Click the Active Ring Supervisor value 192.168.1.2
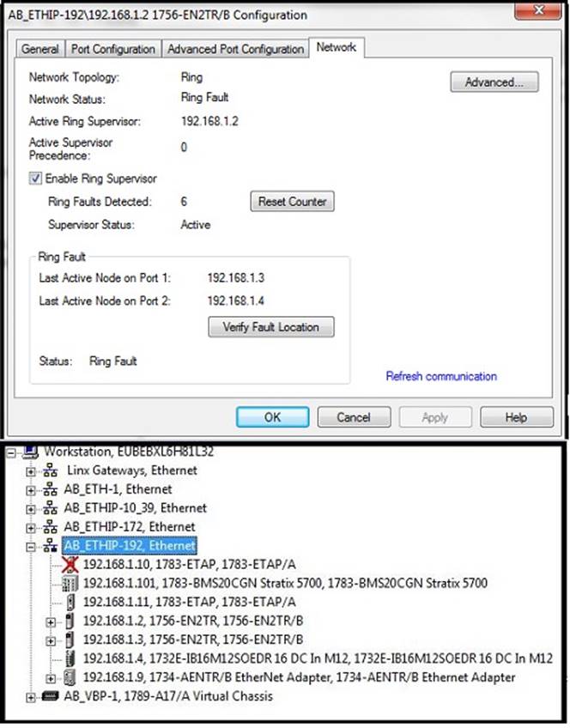The image size is (570, 728). point(209,121)
